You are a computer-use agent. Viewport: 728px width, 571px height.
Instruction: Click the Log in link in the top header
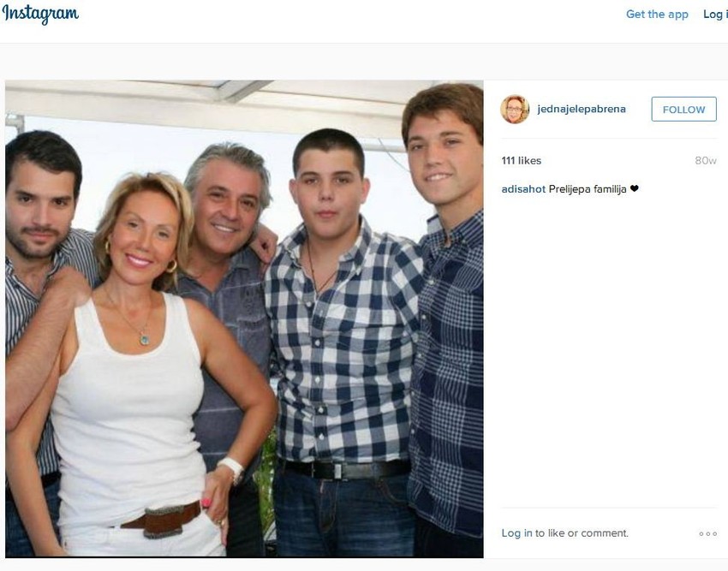[x=715, y=15]
